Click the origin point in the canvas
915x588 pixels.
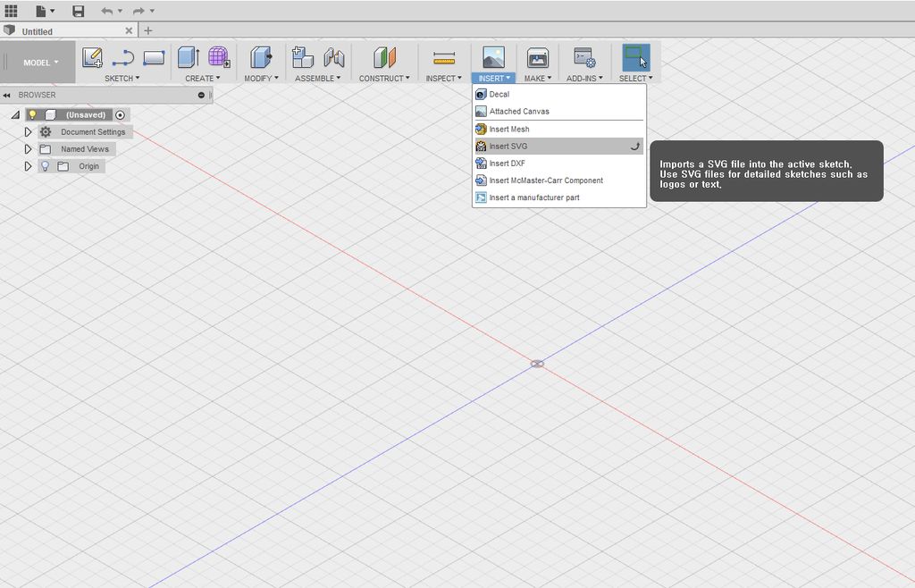(x=537, y=364)
